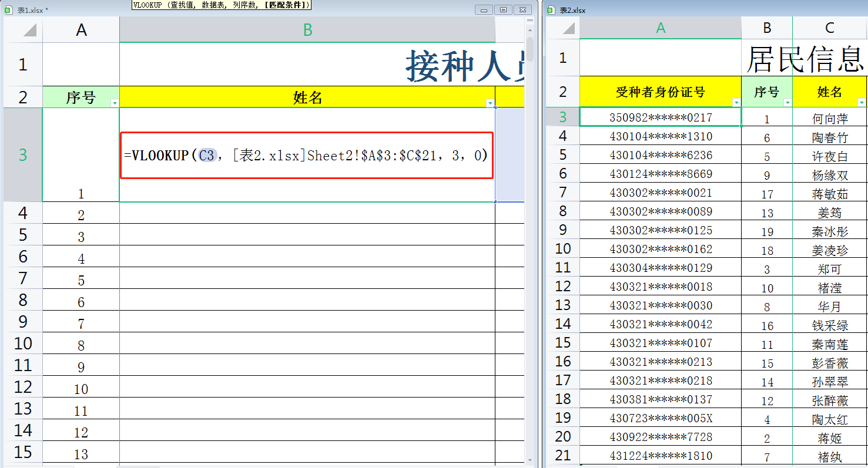Click the 表2.xlsx document icon in title bar

pos(551,10)
